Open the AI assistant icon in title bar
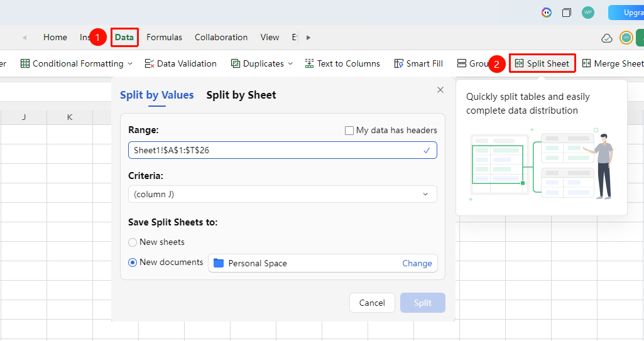 coord(546,13)
